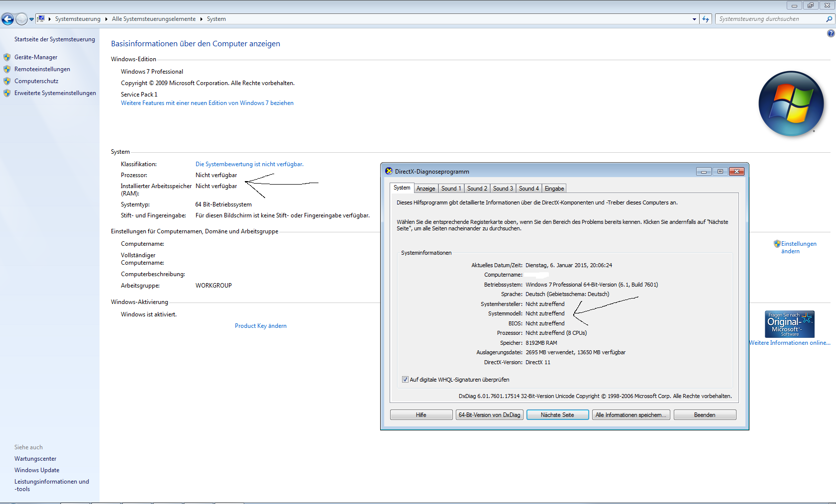
Task: Click the WORKGROUP workgroup value
Action: [x=213, y=286]
